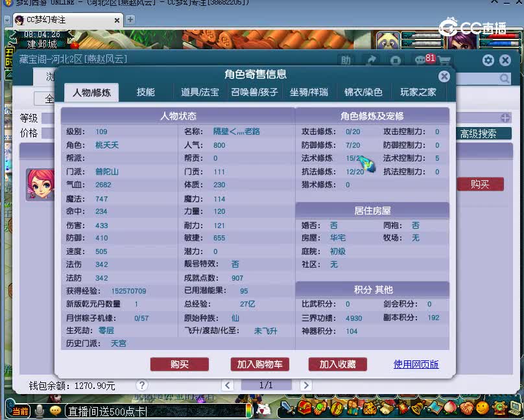Viewport: 524px width, 420px height.
Task: Click the panda pet portrait
Action: click(388, 41)
